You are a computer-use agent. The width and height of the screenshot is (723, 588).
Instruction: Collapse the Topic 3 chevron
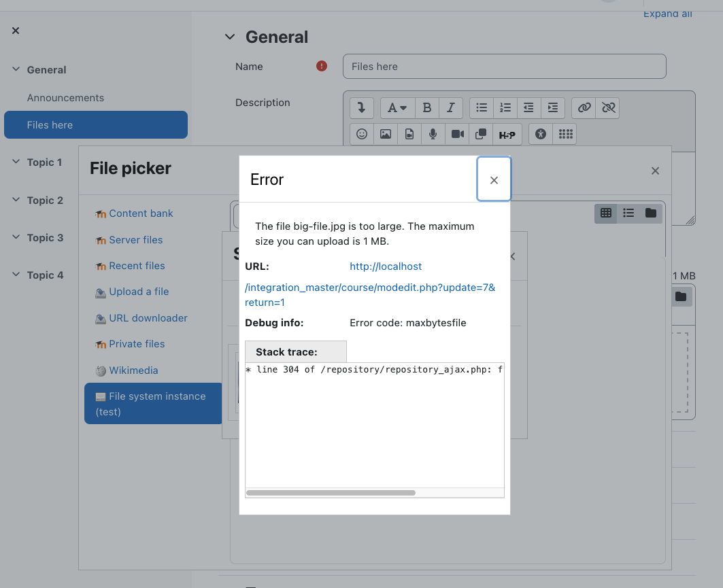pyautogui.click(x=16, y=237)
